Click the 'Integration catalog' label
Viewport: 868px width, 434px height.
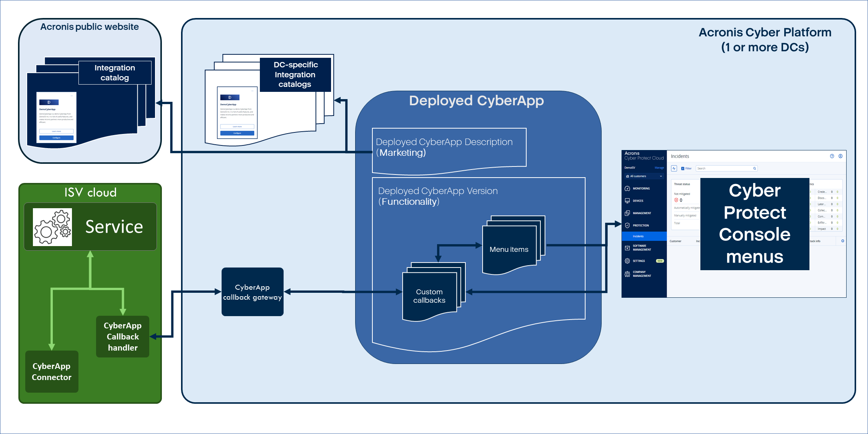[x=115, y=73]
